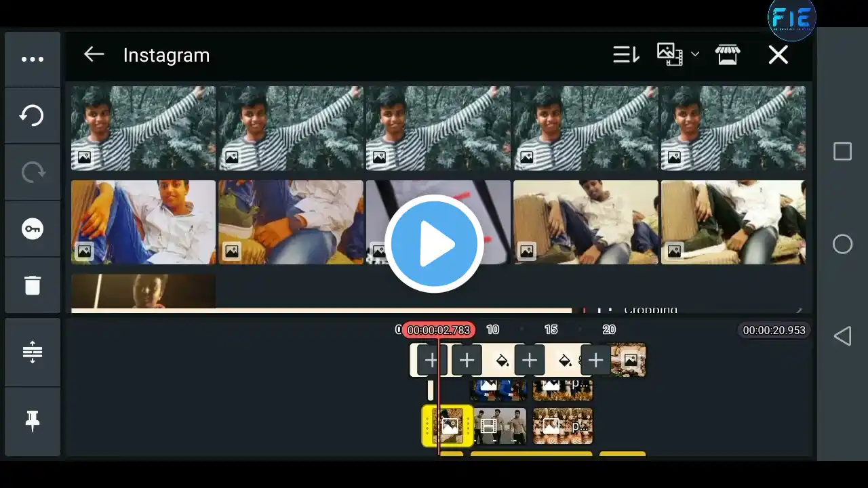Click the total duration 00:00:20.953
This screenshot has width=868, height=488.
click(x=774, y=330)
